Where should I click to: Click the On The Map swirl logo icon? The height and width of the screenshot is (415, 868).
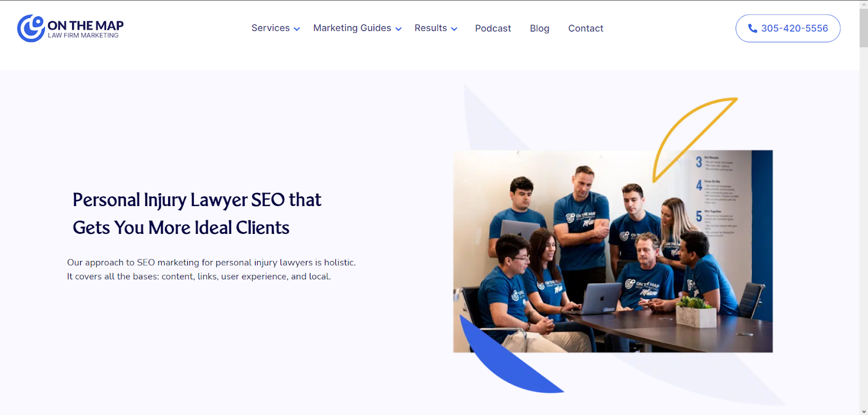tap(31, 28)
